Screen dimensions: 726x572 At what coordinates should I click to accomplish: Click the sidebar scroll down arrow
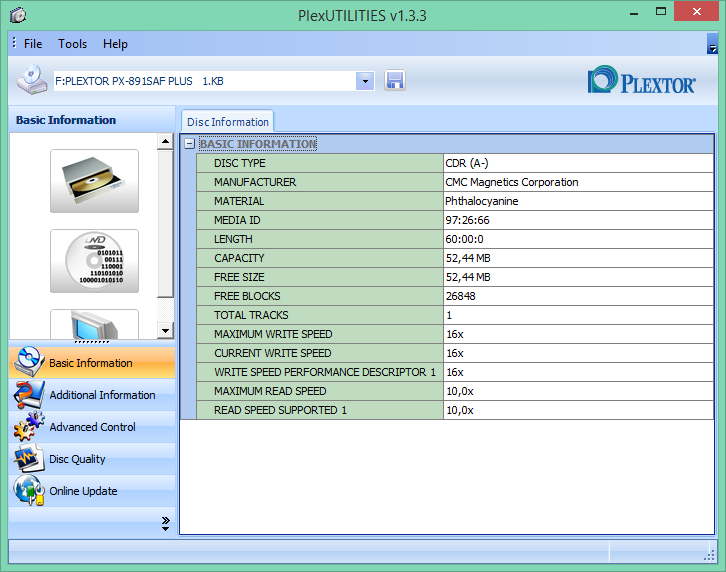tap(165, 330)
